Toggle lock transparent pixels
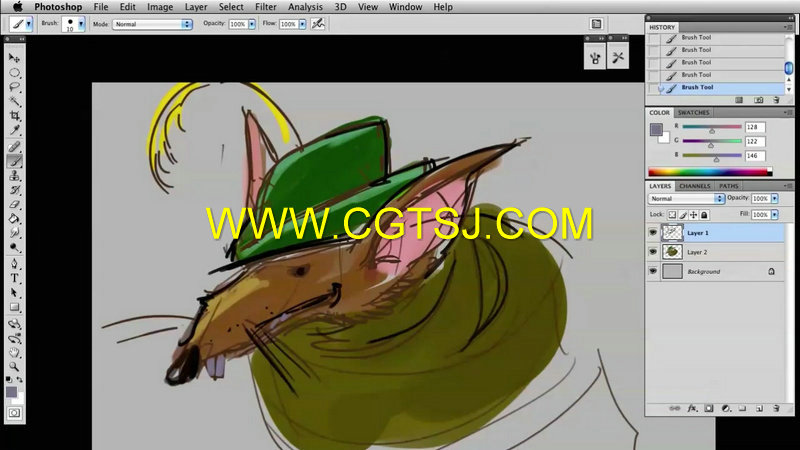 click(x=672, y=215)
